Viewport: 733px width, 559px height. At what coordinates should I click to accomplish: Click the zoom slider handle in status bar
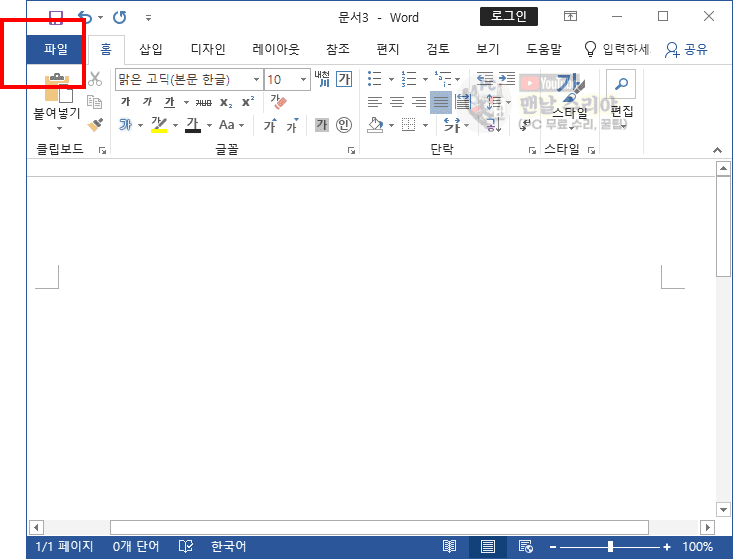(610, 547)
